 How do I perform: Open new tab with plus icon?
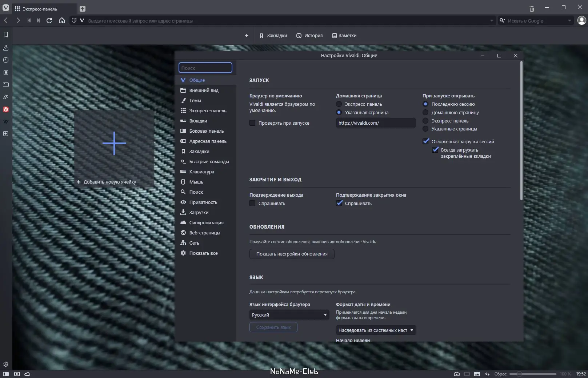pyautogui.click(x=83, y=9)
